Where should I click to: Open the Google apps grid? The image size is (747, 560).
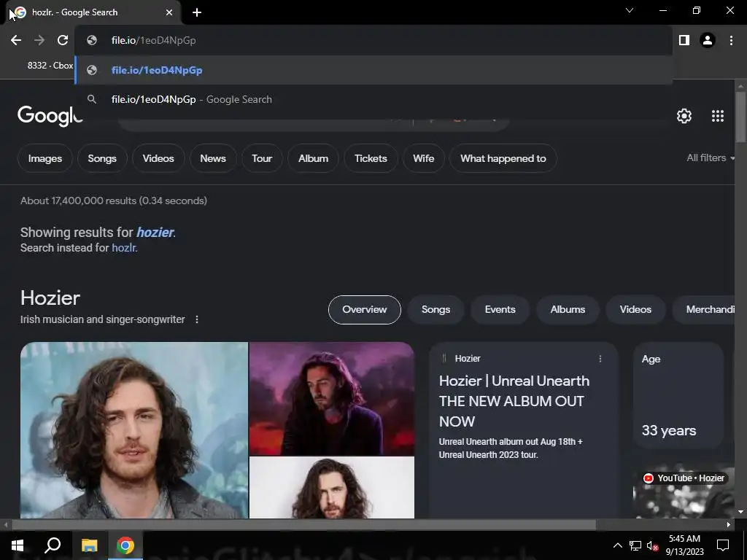718,116
